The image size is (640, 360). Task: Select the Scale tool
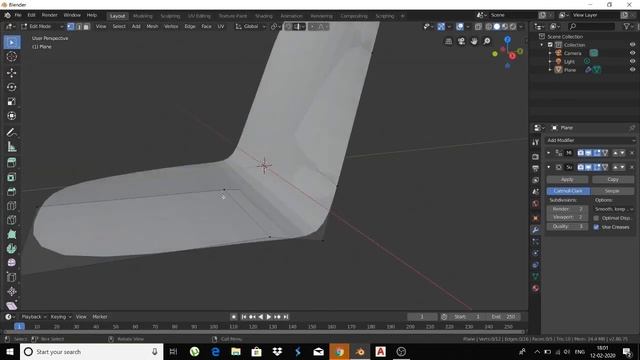coord(11,101)
